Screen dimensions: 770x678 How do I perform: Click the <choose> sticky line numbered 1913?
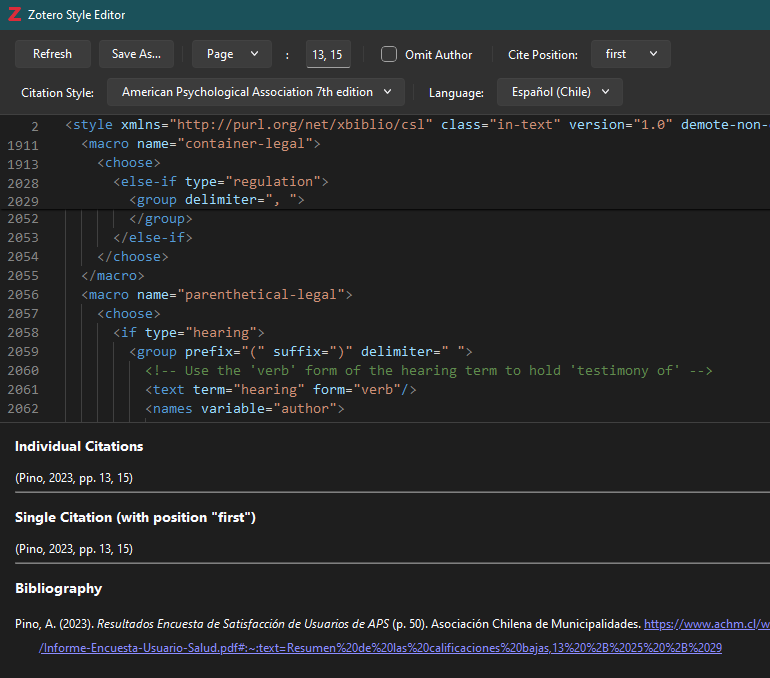click(x=129, y=163)
